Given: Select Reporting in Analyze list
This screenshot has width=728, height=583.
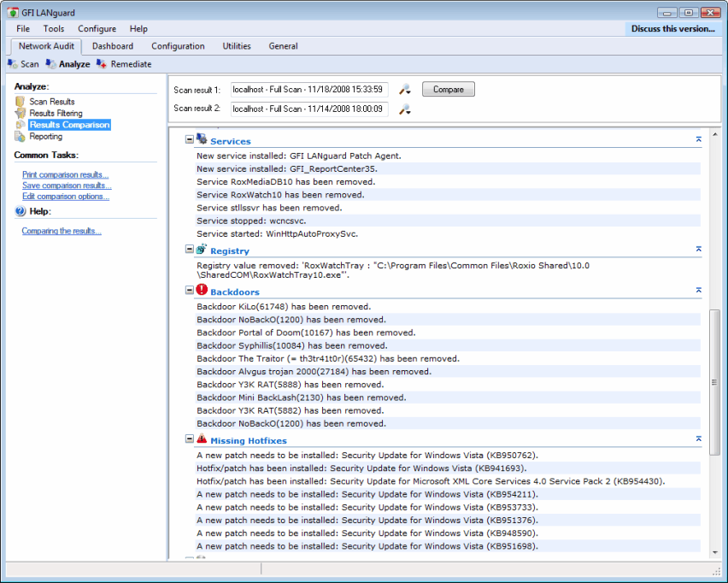Looking at the screenshot, I should (x=46, y=136).
